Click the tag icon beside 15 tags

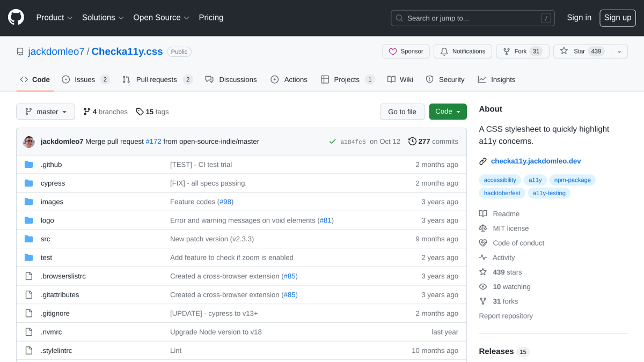[x=140, y=112]
